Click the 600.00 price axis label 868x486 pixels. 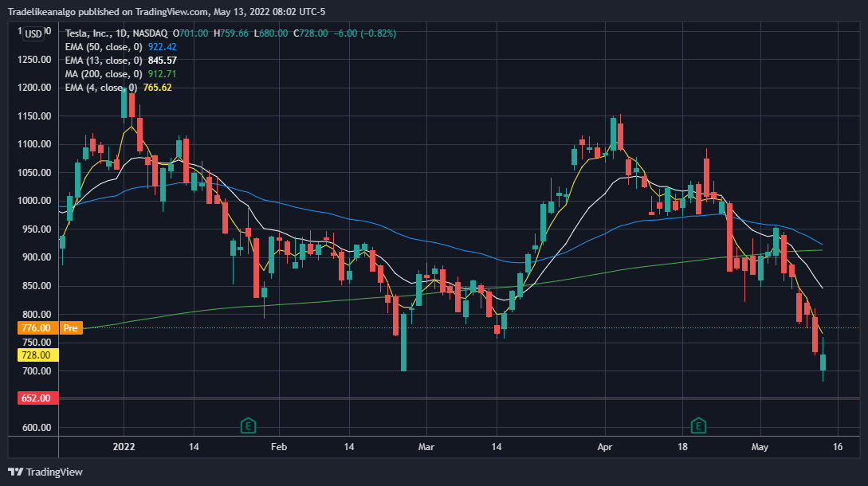point(37,427)
